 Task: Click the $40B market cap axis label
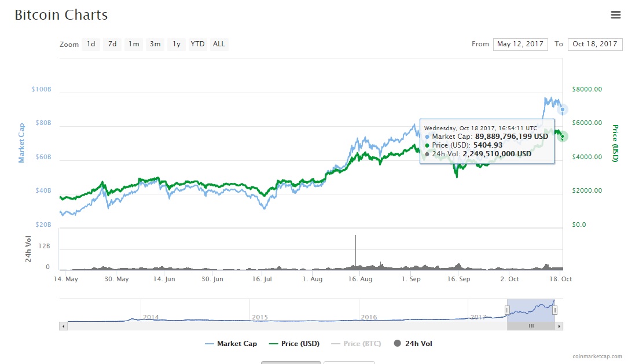pos(43,190)
